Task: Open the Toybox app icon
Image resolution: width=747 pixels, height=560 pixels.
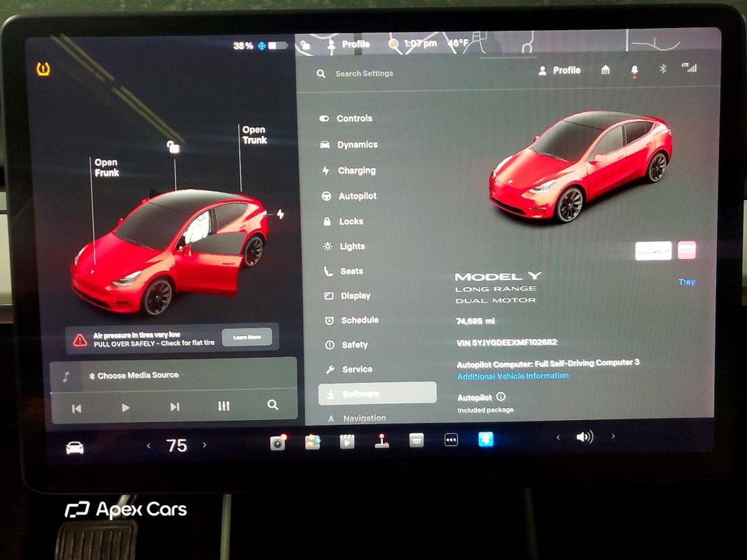Action: point(312,442)
